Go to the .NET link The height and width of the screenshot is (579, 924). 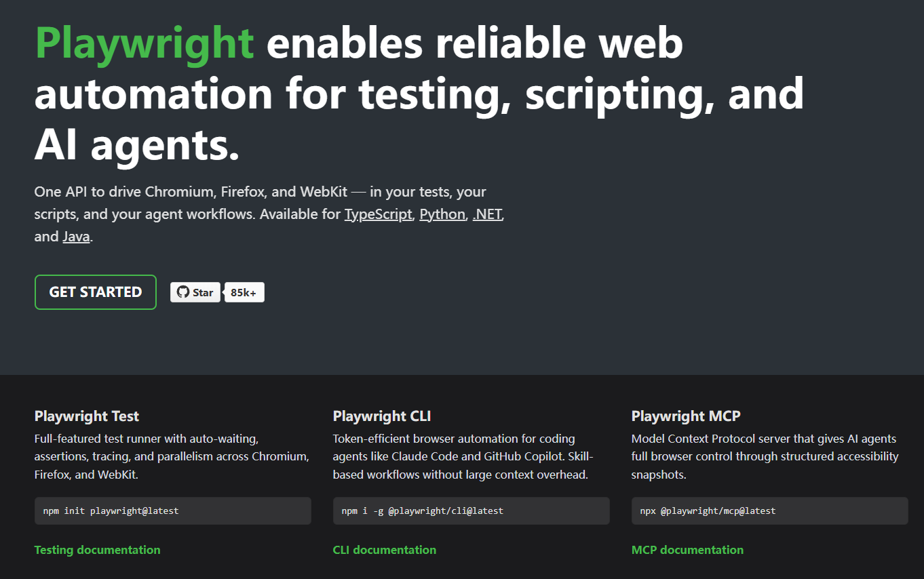pyautogui.click(x=488, y=214)
